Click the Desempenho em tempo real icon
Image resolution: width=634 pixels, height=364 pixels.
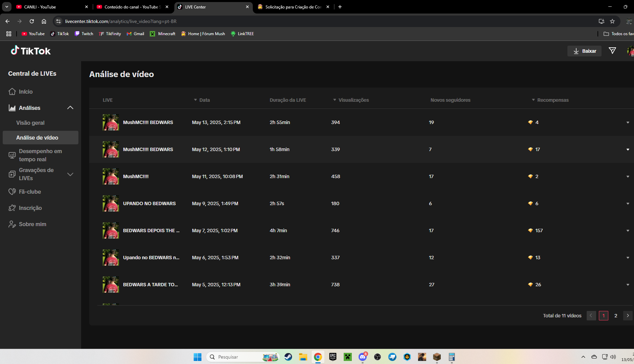point(12,155)
